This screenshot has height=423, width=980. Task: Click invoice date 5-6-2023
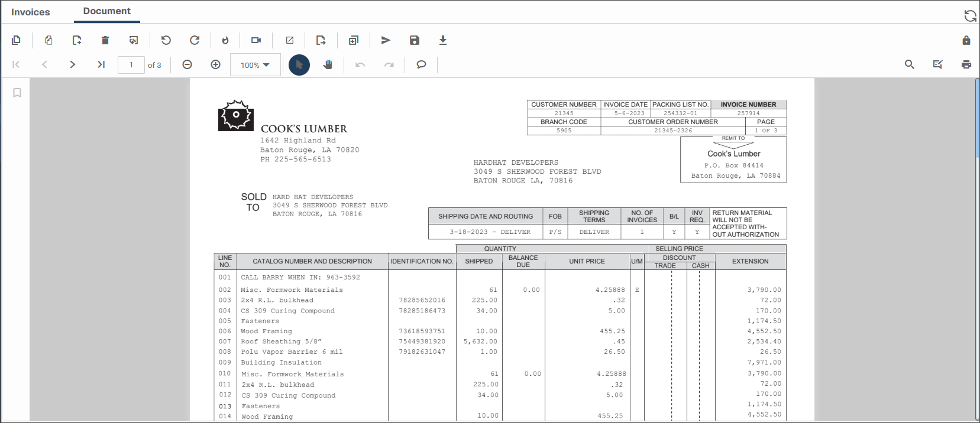point(629,113)
